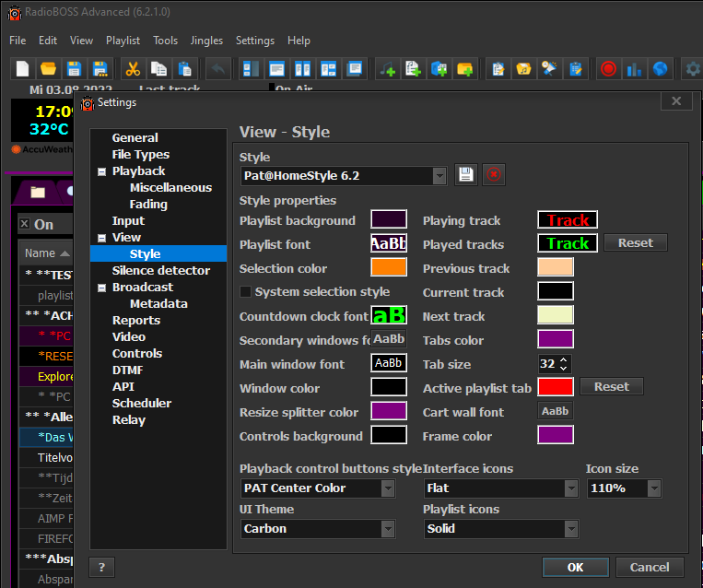The width and height of the screenshot is (703, 588).
Task: Click the two-column layout toolbar icon
Action: [x=302, y=69]
